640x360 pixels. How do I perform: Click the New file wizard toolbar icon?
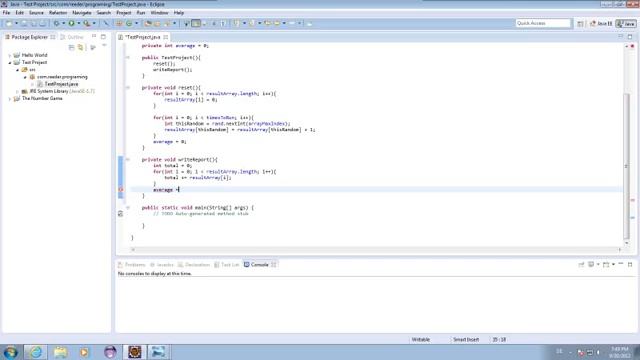coord(9,24)
